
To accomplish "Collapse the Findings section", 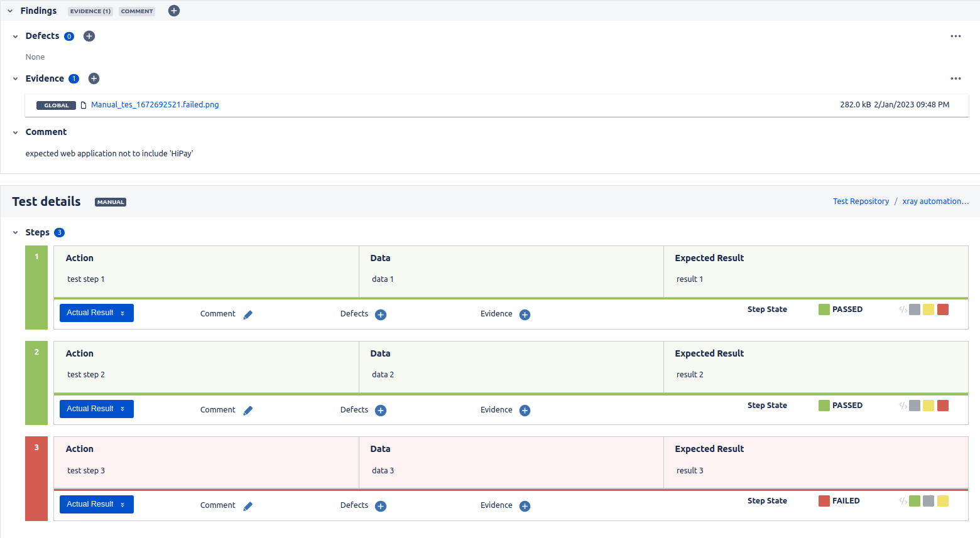I will (x=10, y=11).
